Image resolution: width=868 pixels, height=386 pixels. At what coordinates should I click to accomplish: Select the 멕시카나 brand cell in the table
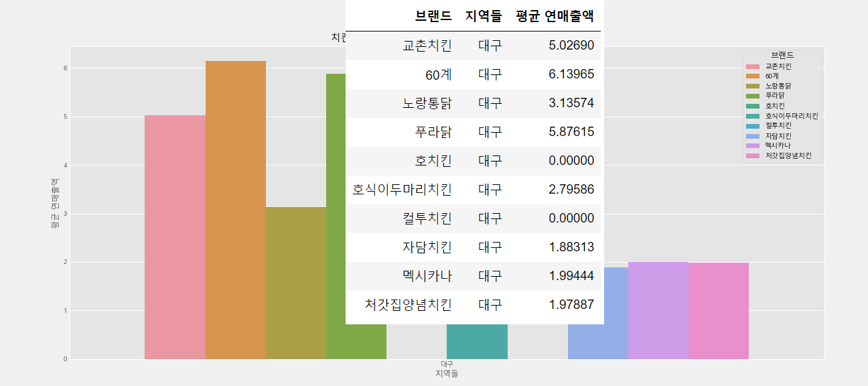[427, 276]
